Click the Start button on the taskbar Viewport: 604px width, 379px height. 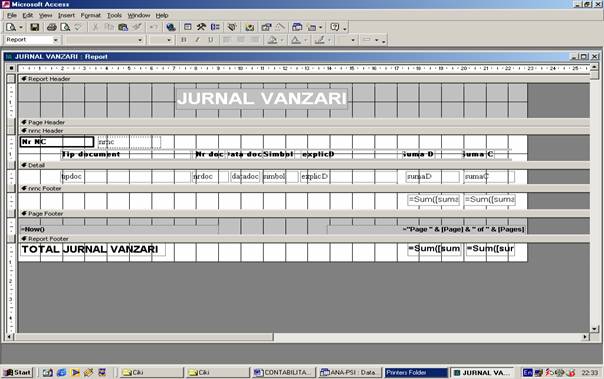coord(18,372)
